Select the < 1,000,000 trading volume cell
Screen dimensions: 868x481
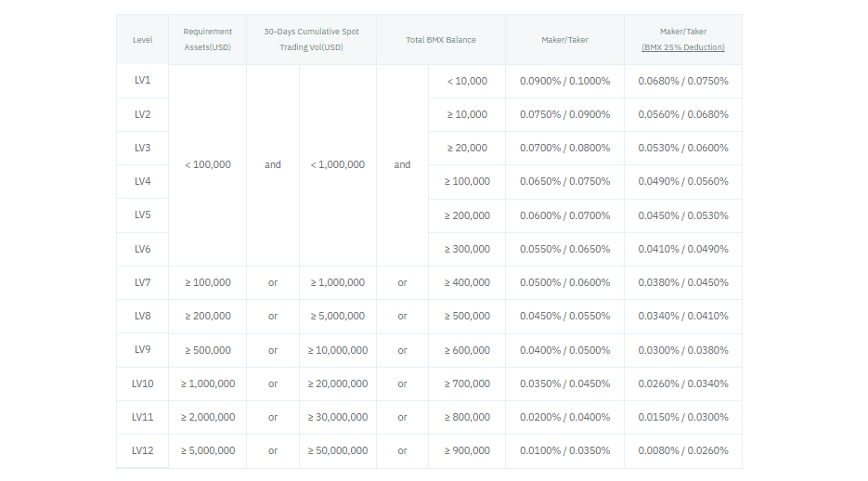[x=338, y=164]
